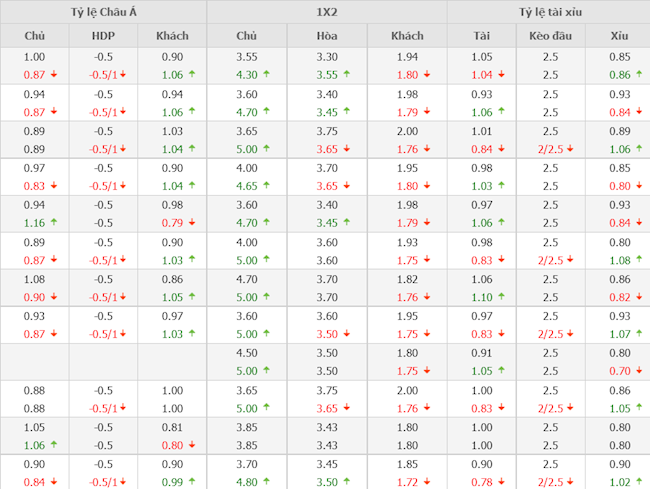Click the Xỉu column header
650x490 pixels.
tap(620, 36)
